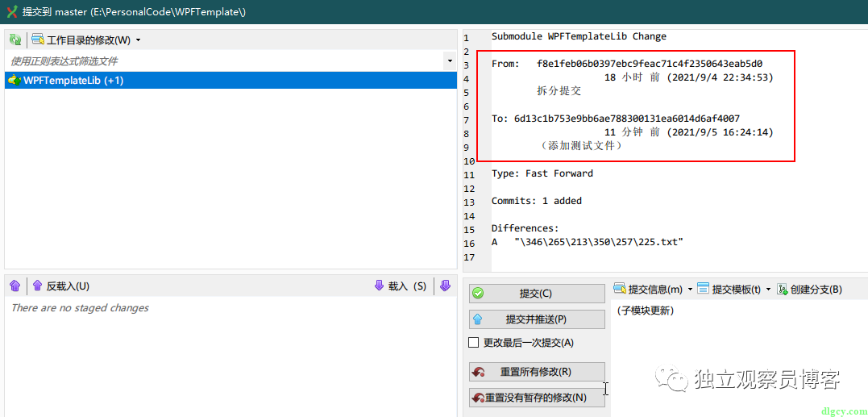Click 重置没有暂存的修改(N) button

click(537, 398)
